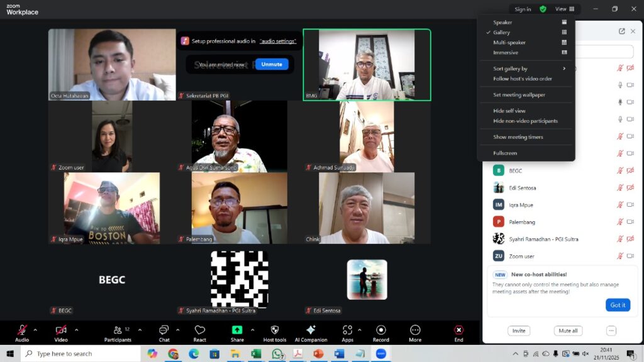Choose Hide self view menu item

(509, 111)
